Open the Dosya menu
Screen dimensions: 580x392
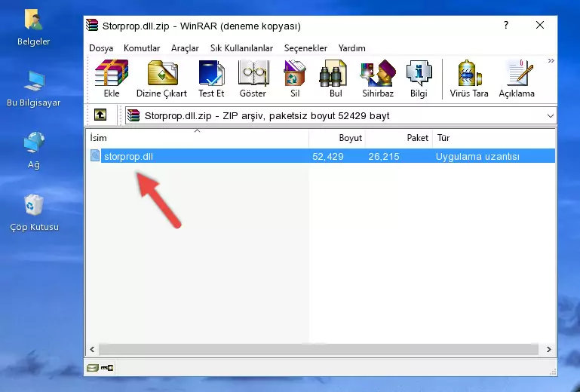click(101, 48)
